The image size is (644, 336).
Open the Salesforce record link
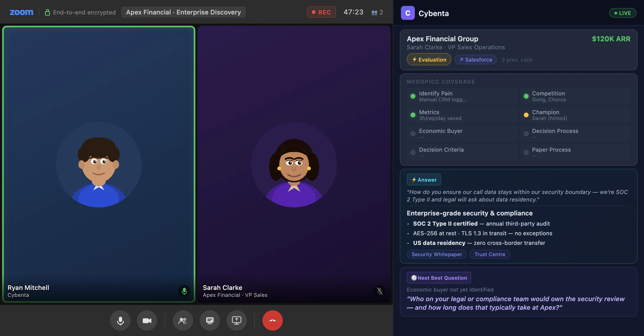[475, 59]
